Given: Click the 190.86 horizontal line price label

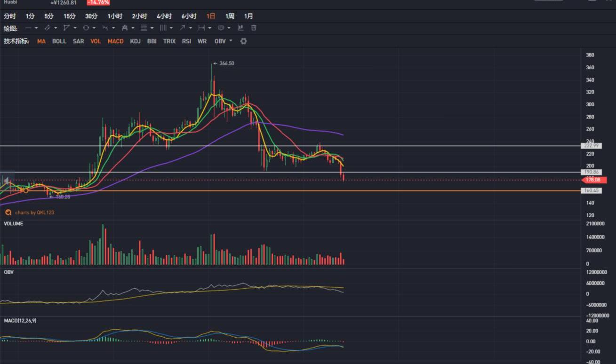Looking at the screenshot, I should click(591, 172).
